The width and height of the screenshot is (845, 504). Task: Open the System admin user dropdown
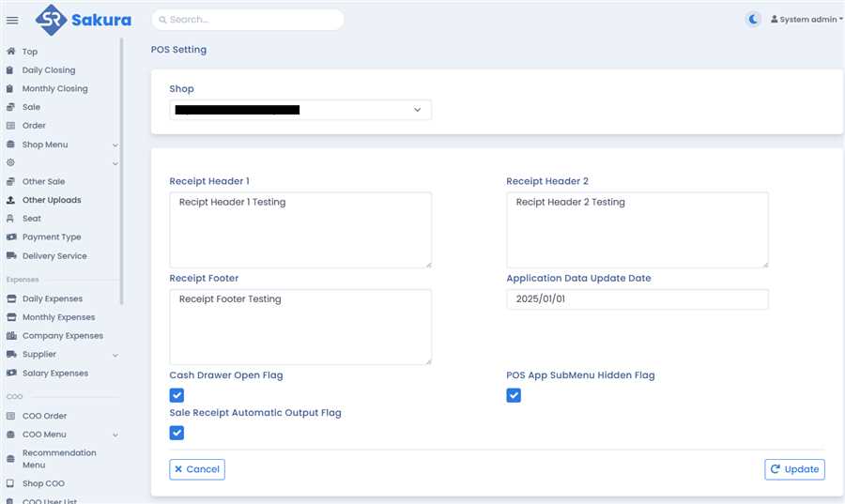tap(806, 20)
